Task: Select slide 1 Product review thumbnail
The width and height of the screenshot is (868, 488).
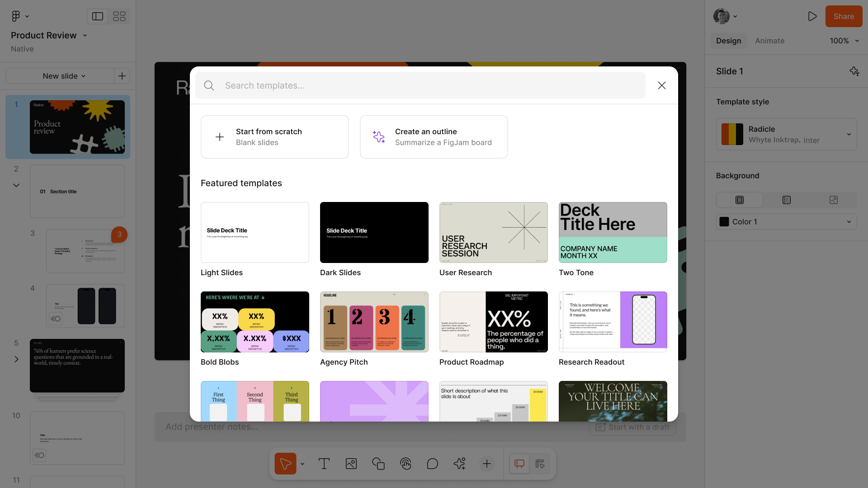Action: (77, 127)
